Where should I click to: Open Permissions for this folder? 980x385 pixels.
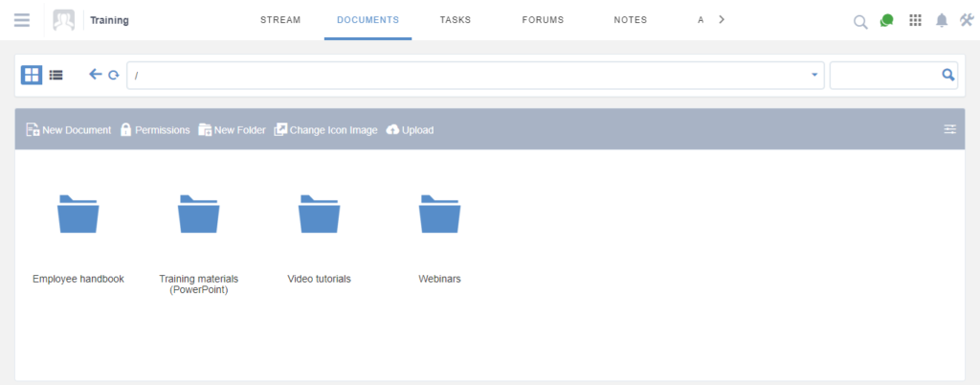click(x=155, y=130)
